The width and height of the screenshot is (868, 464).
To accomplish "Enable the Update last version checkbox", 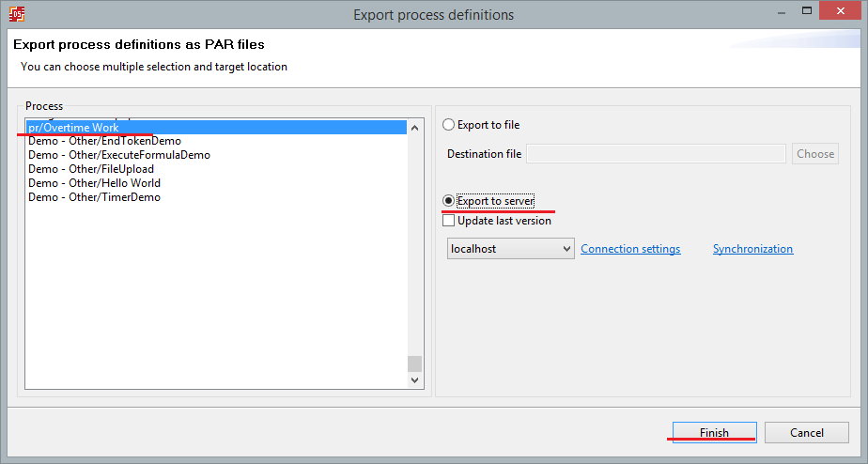I will [448, 221].
